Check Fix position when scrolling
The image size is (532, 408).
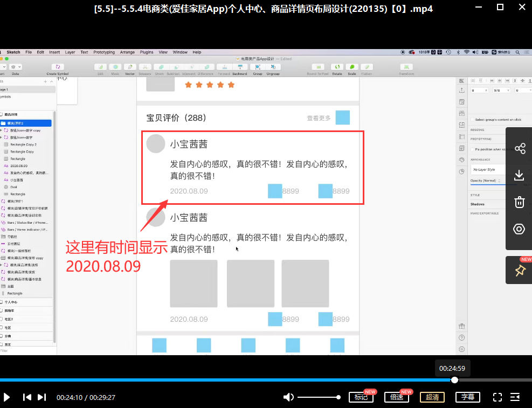coord(472,149)
